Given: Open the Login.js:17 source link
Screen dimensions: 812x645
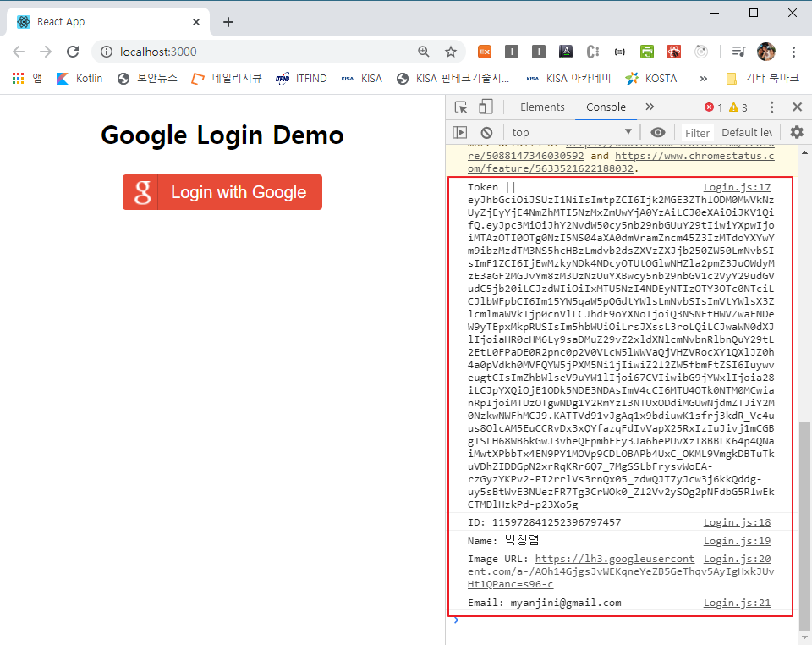Looking at the screenshot, I should (x=737, y=187).
